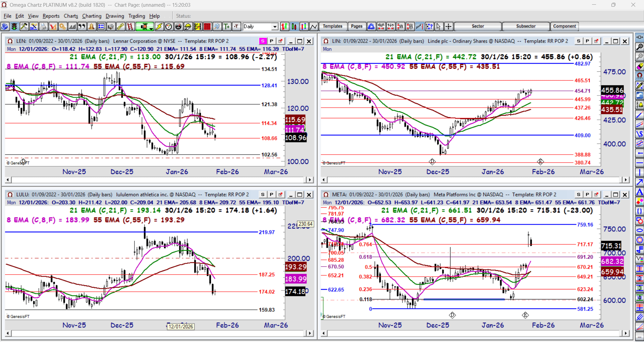The height and width of the screenshot is (342, 644).
Task: Select the color palette tool in right sidebar
Action: [640, 202]
